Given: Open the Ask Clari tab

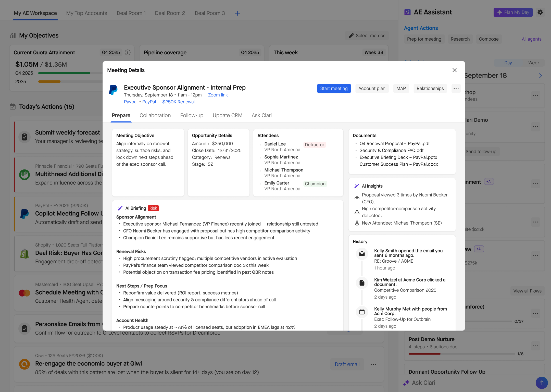Looking at the screenshot, I should (x=261, y=115).
